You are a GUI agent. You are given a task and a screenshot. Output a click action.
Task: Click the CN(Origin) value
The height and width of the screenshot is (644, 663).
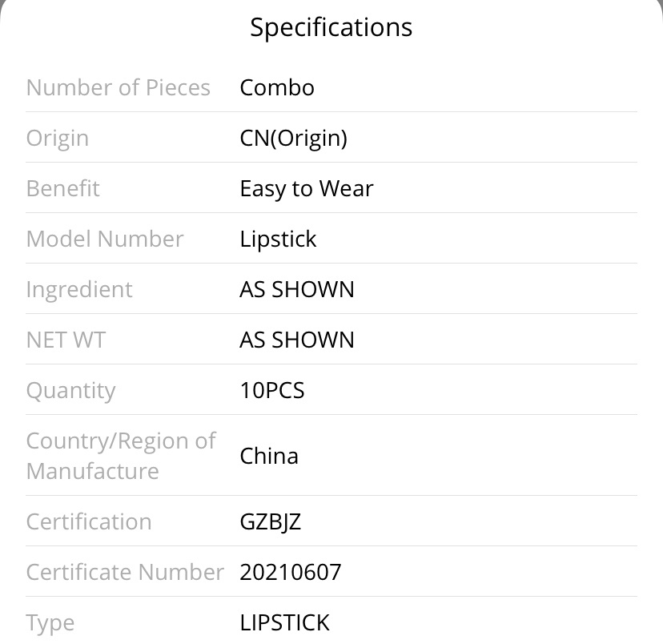pyautogui.click(x=293, y=139)
